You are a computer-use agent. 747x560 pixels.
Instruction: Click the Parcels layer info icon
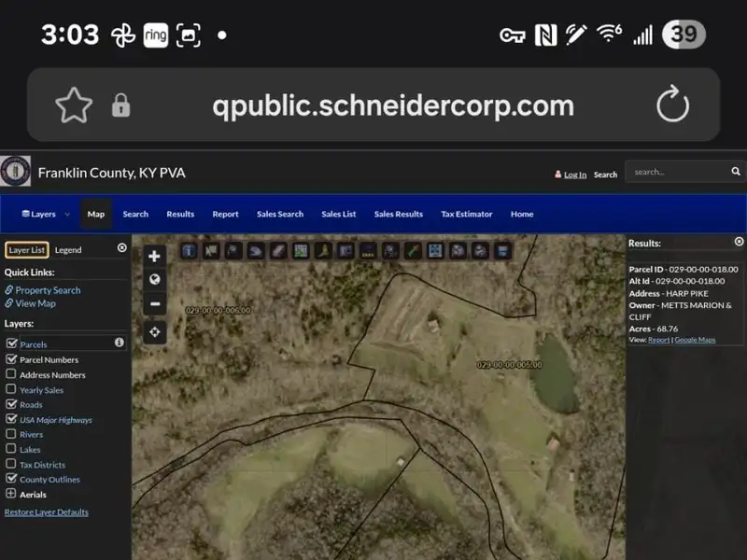click(x=119, y=343)
